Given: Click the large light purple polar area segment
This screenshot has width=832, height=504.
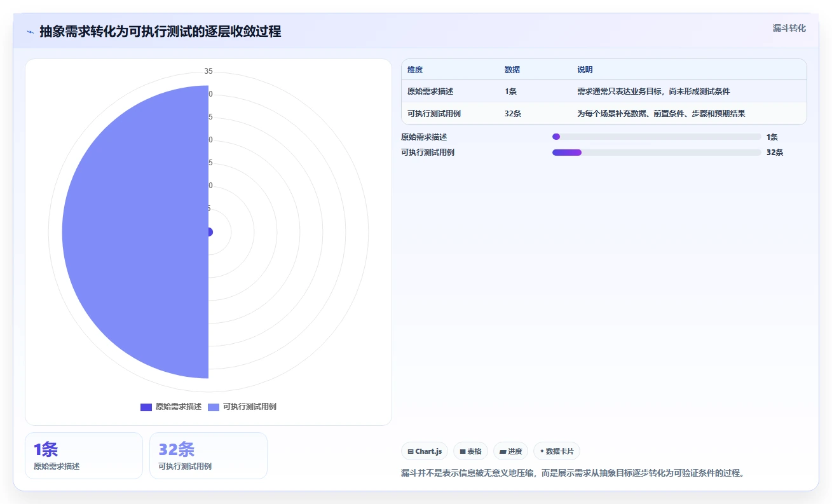Looking at the screenshot, I should 135,232.
